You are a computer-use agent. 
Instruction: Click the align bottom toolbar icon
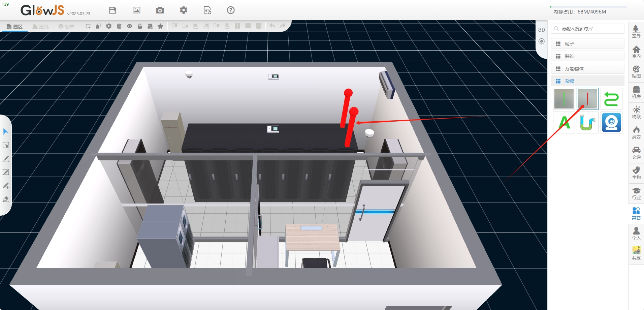[x=185, y=26]
